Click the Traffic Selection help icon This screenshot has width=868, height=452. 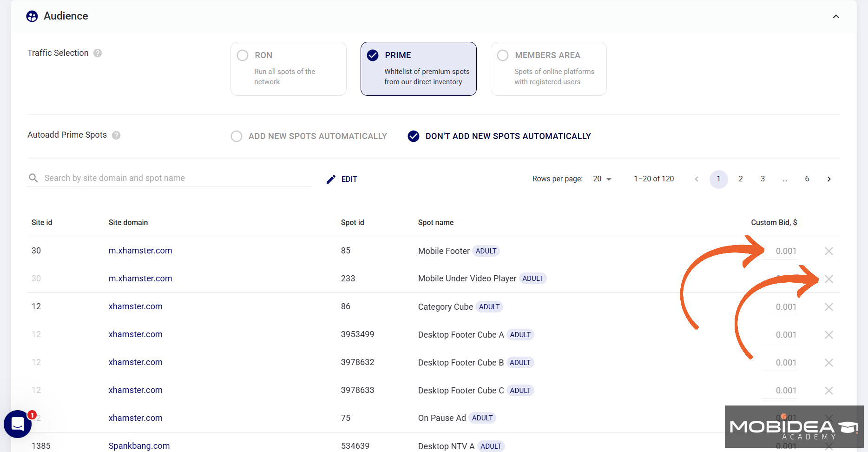point(98,53)
